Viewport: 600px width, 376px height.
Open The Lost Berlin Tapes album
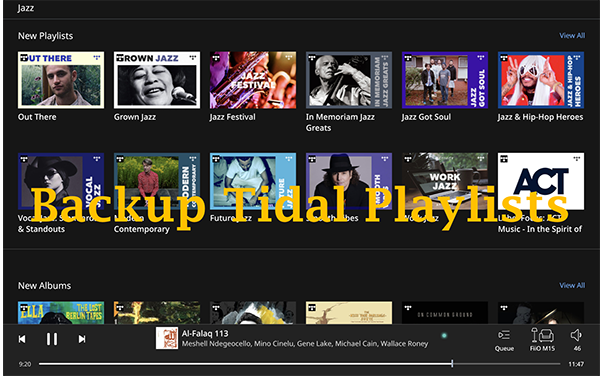pos(61,313)
